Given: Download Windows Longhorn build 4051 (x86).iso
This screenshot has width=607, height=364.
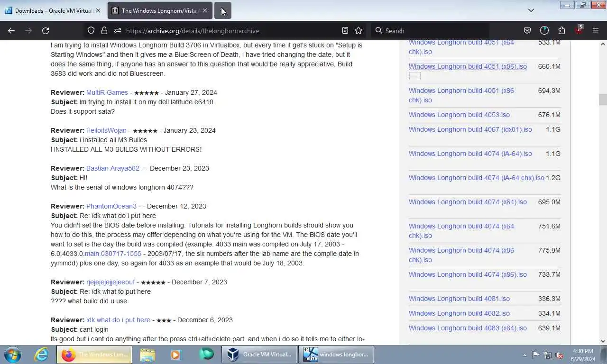Looking at the screenshot, I should click(x=468, y=66).
